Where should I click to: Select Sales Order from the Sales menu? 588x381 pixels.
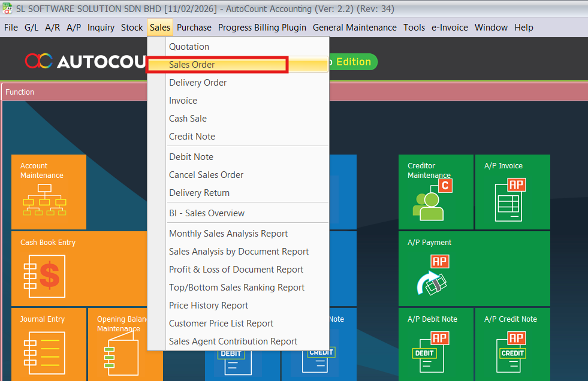(192, 65)
